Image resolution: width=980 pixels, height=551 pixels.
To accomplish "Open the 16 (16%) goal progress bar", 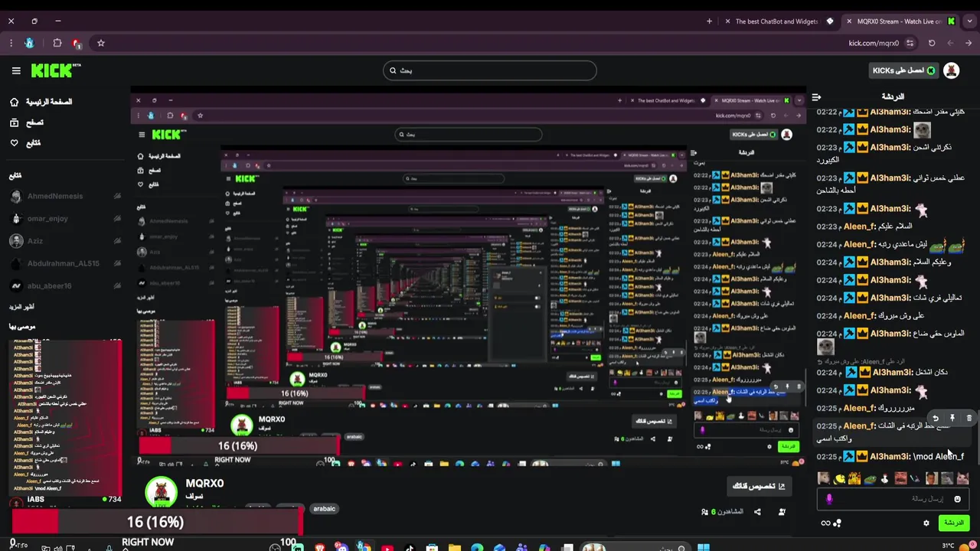I will coord(157,522).
